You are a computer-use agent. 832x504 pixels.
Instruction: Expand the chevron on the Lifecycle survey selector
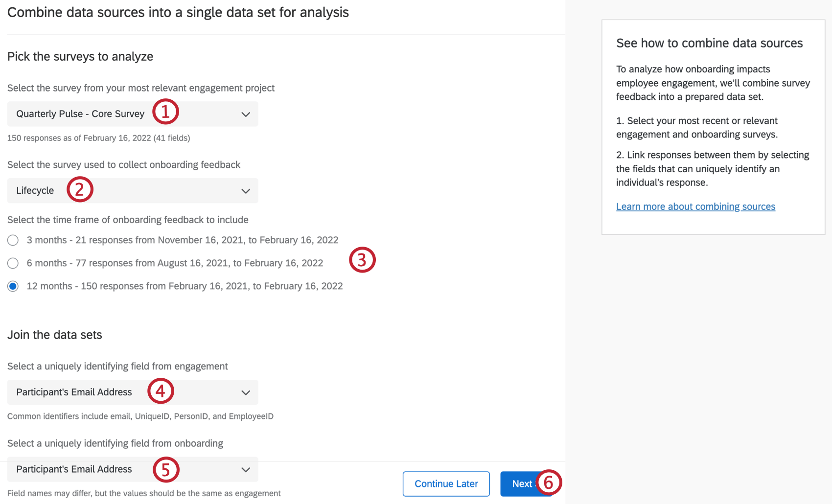pyautogui.click(x=246, y=190)
